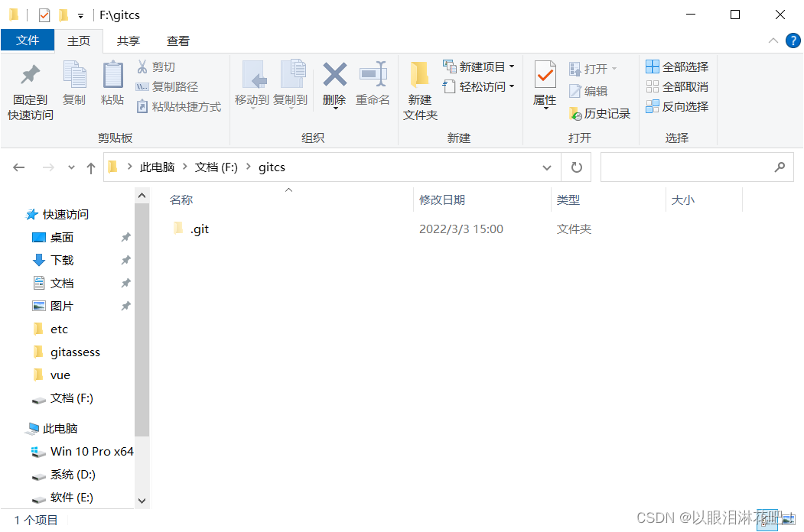Sort by the Name (名称) column
Screen dimensions: 804x532
click(181, 200)
